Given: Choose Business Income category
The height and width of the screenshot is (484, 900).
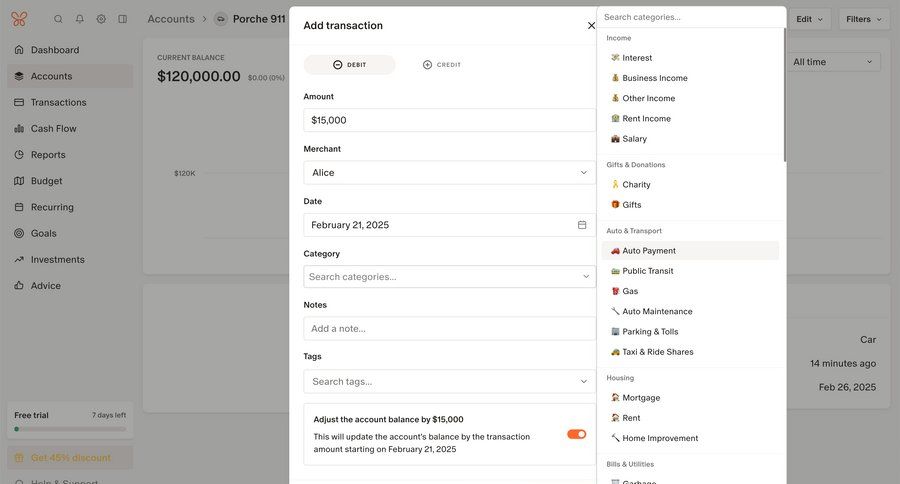Looking at the screenshot, I should click(x=690, y=78).
